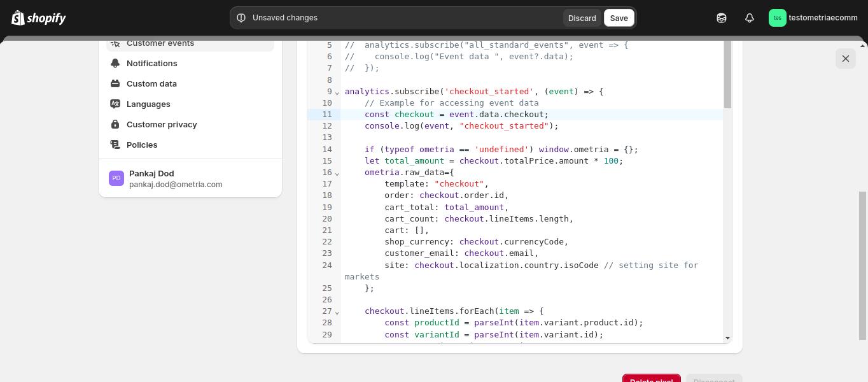Click the 'cart: [],' code line
The width and height of the screenshot is (868, 382).
[407, 230]
